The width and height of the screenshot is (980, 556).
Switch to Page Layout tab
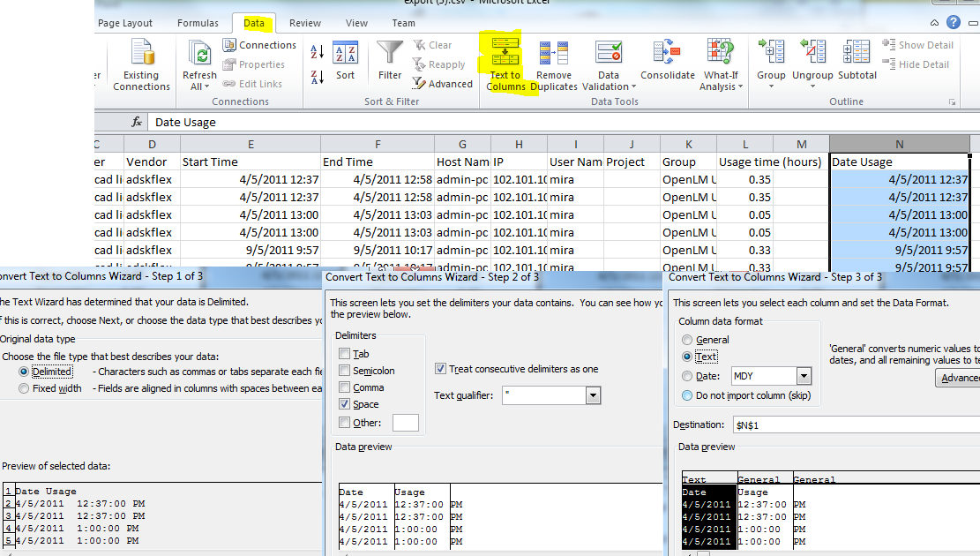coord(125,23)
